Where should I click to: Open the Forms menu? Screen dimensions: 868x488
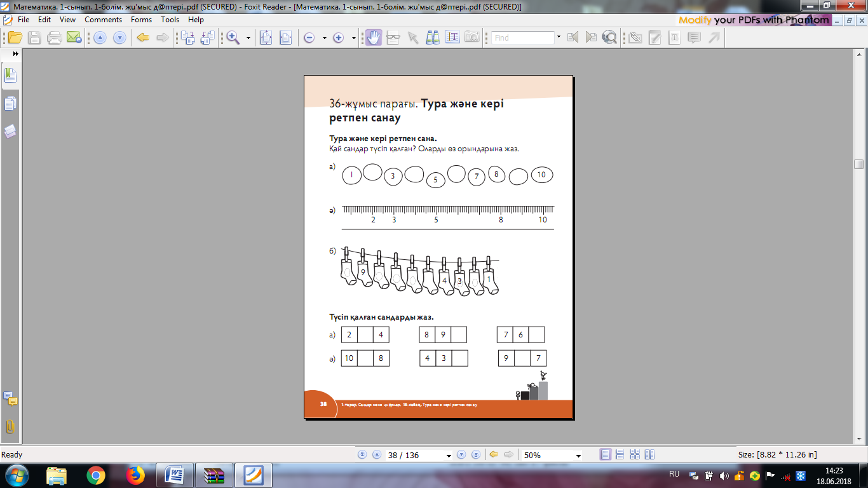141,20
